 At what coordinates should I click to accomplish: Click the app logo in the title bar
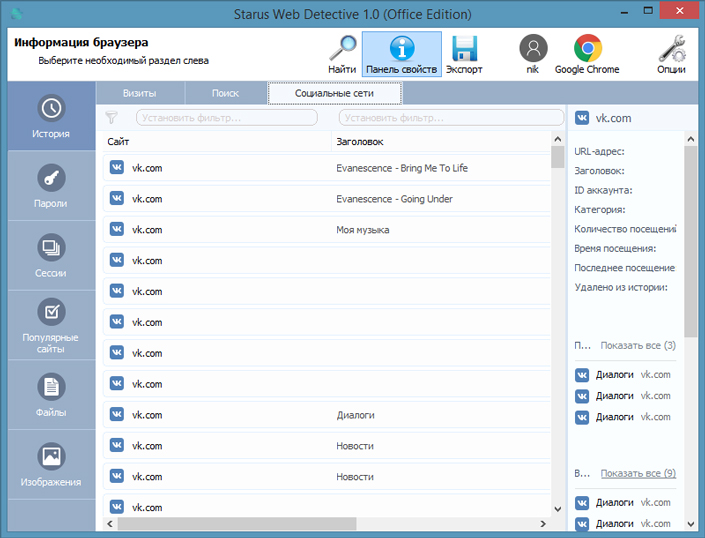[x=17, y=14]
